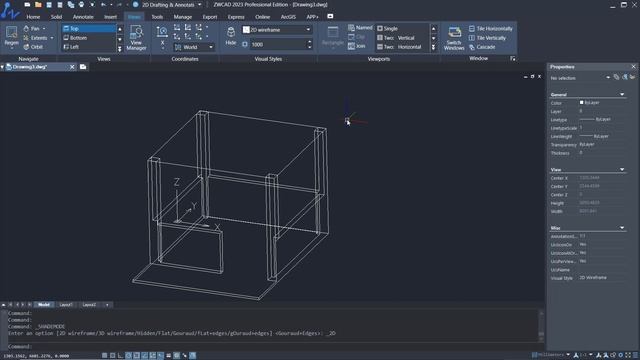The image size is (640, 360).
Task: Click the 1000 value input field
Action: point(278,44)
